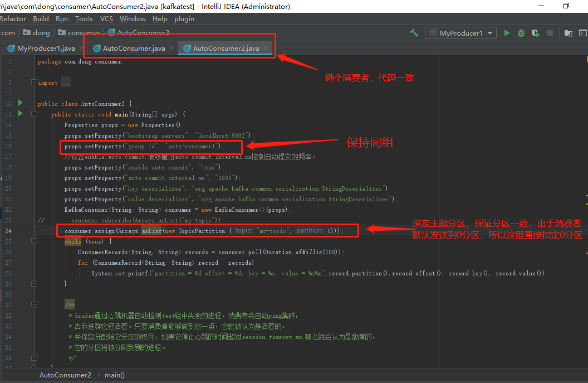
Task: Click fold end marker on line 36
Action: point(34,357)
